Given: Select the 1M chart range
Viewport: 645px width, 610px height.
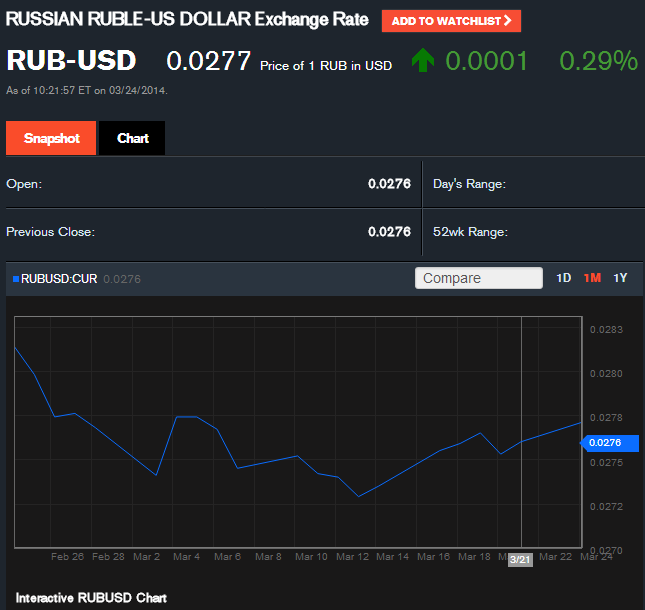Looking at the screenshot, I should [592, 278].
